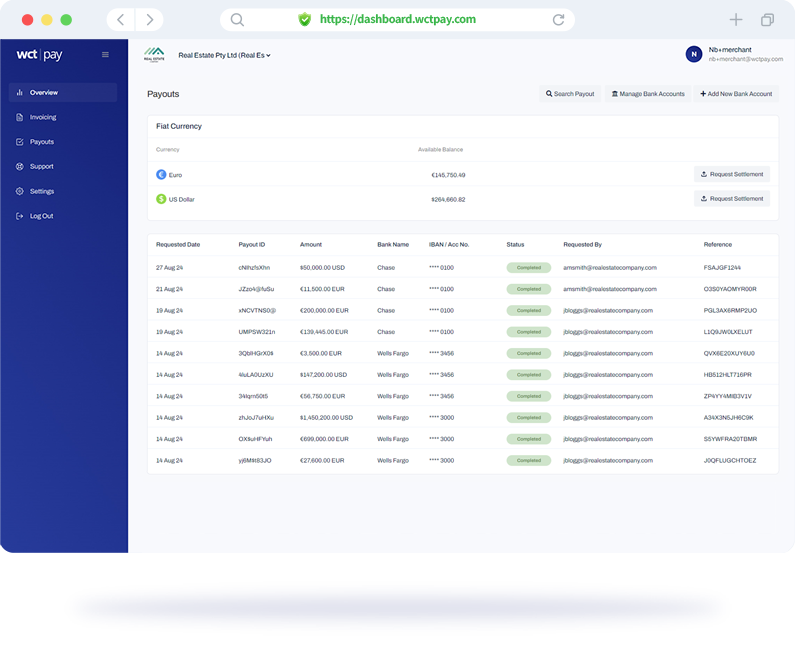Viewport: 795px width, 647px height.
Task: Click the Bank Name column header
Action: (x=393, y=244)
